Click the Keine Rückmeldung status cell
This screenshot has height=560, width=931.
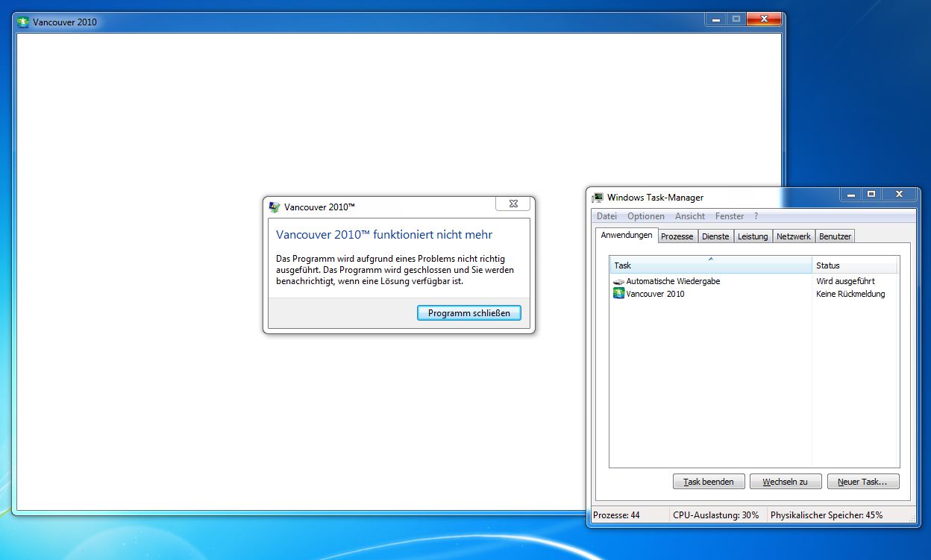click(850, 294)
